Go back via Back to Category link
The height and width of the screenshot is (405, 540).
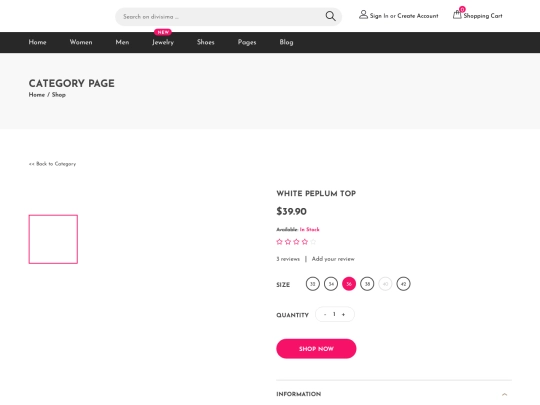pyautogui.click(x=52, y=164)
